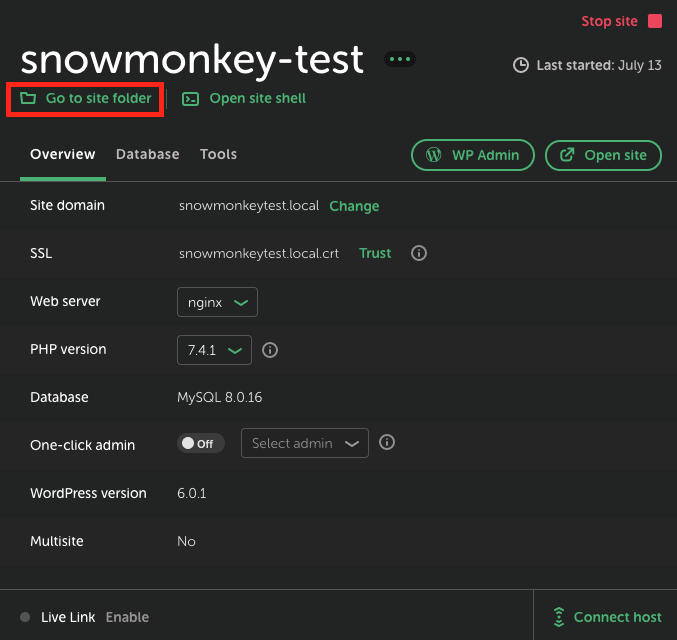Click Trust for the SSL certificate
This screenshot has width=677, height=640.
(375, 253)
